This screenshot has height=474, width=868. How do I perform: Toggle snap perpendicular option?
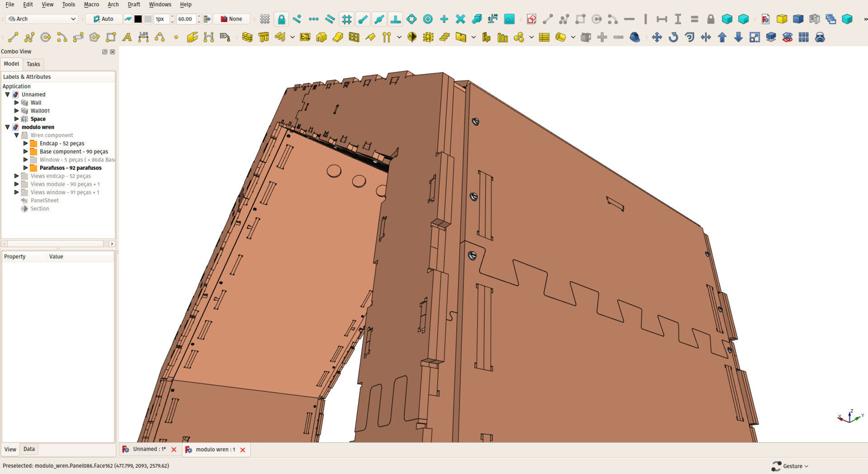click(x=396, y=19)
